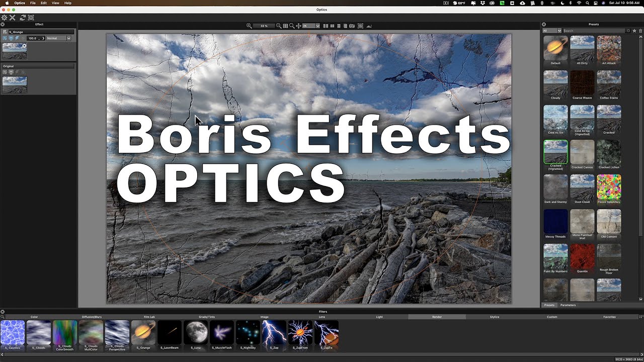Open the 2K resolution dropdown

(x=311, y=26)
